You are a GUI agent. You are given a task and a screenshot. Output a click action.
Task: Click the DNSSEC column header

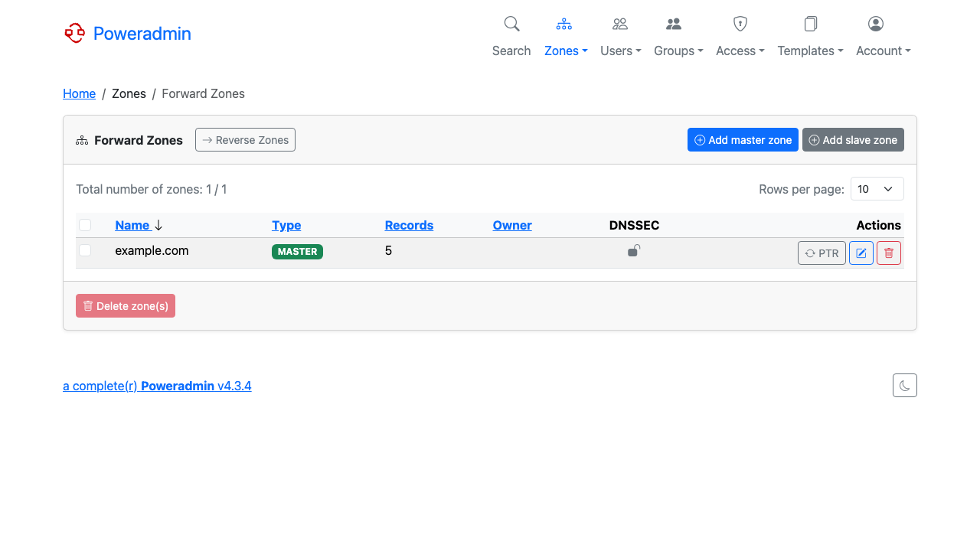point(634,225)
